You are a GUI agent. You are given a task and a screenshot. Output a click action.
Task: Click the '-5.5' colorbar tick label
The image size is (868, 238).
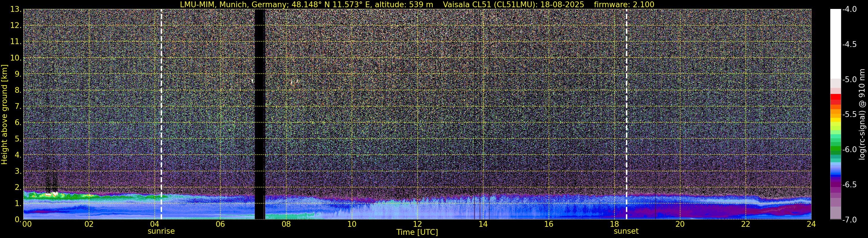[x=850, y=115]
